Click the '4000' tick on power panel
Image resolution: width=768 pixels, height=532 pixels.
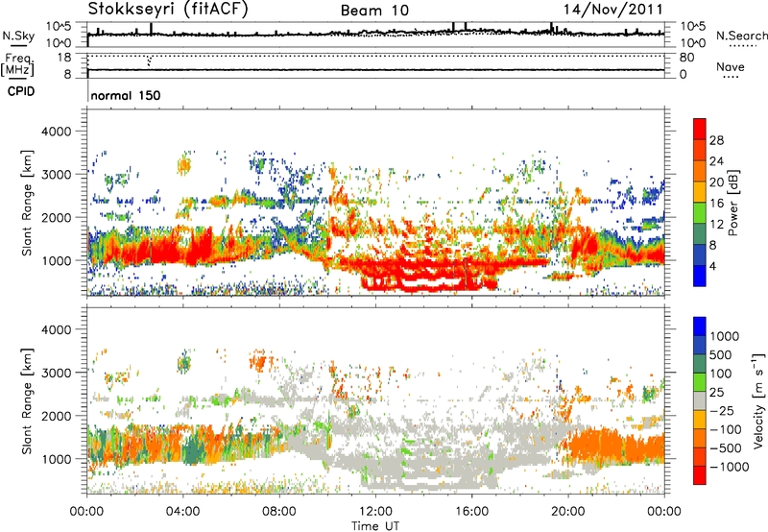pos(56,132)
